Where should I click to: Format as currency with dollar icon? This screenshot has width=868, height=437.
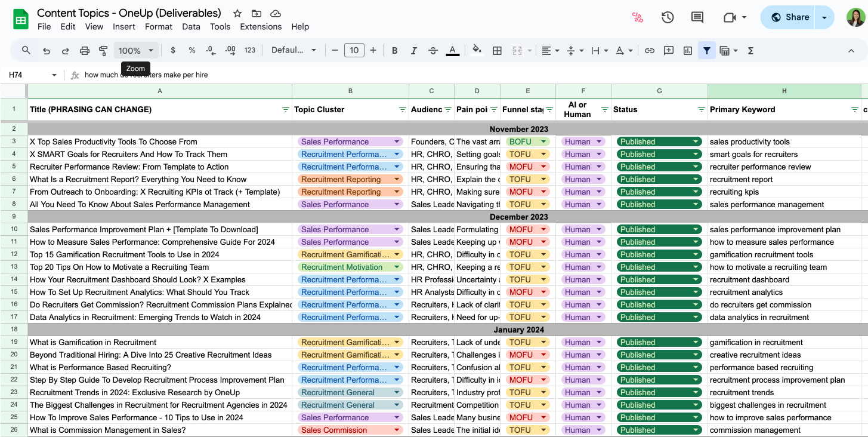(x=173, y=51)
